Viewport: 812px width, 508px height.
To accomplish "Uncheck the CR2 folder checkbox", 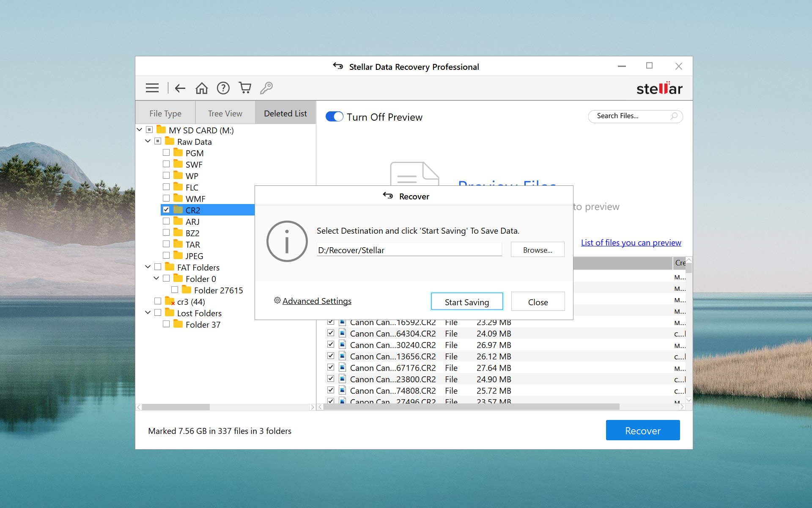I will pyautogui.click(x=166, y=210).
